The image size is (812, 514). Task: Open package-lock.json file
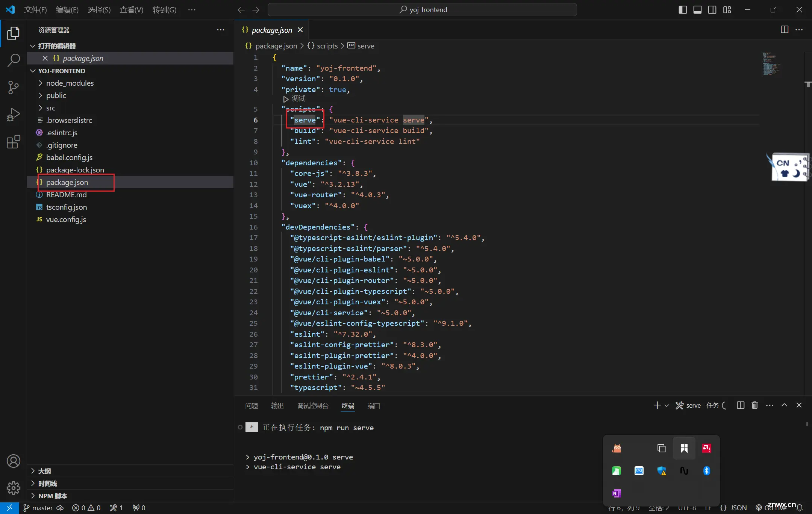[131, 170]
